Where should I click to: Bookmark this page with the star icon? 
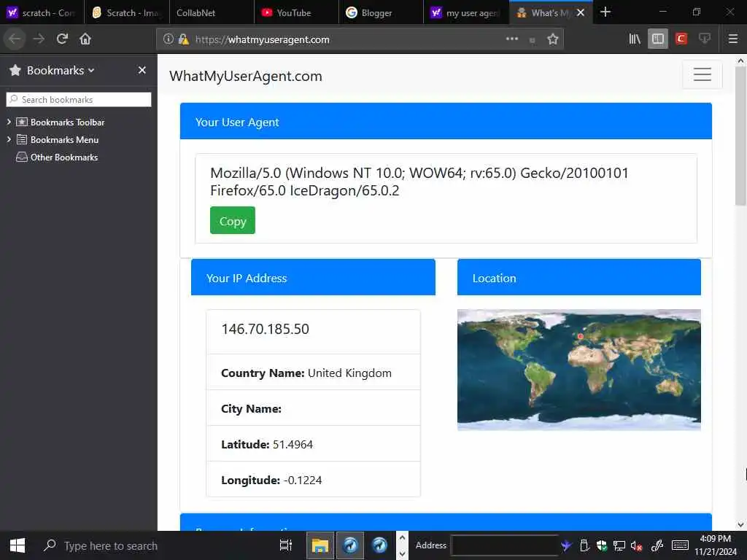pos(553,39)
